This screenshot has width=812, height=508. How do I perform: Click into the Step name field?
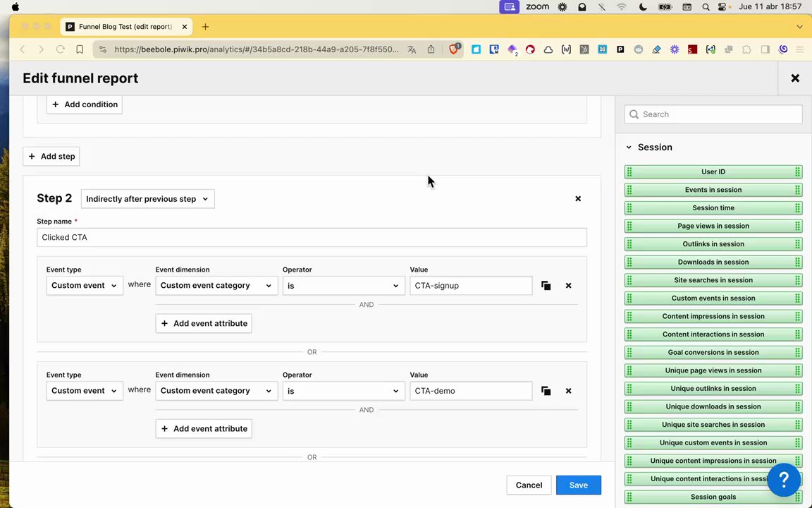[312, 238]
